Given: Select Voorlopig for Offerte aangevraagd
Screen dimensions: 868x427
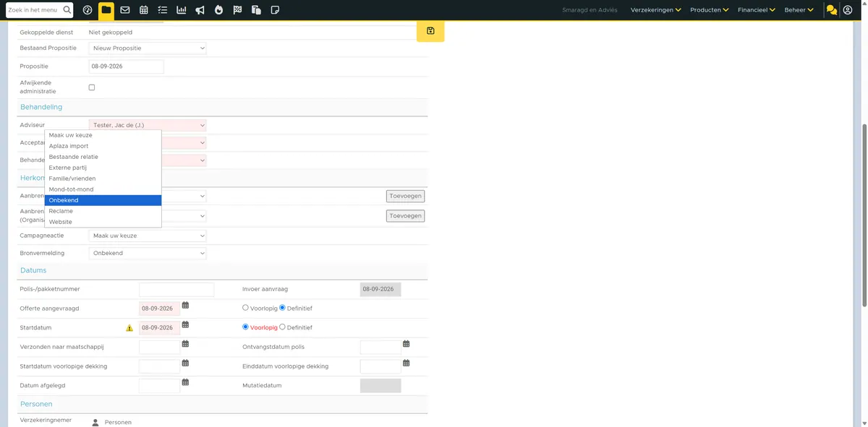Looking at the screenshot, I should click(x=245, y=308).
